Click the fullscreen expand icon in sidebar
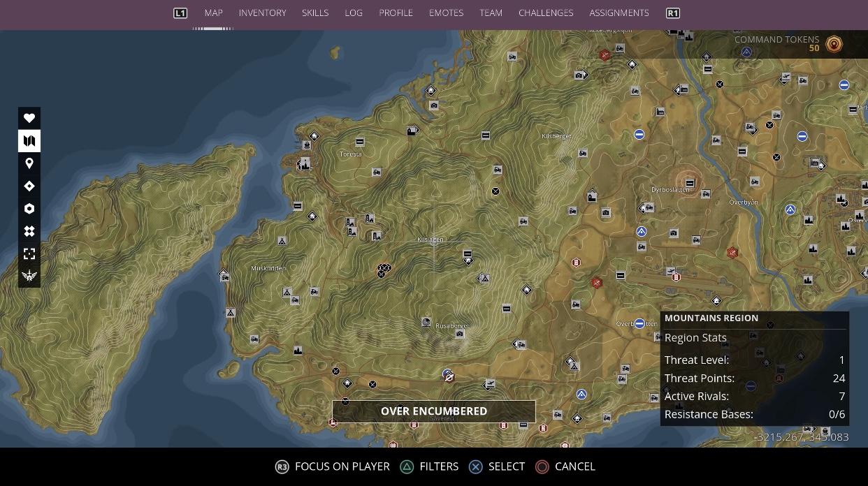868x486 pixels. pyautogui.click(x=29, y=253)
